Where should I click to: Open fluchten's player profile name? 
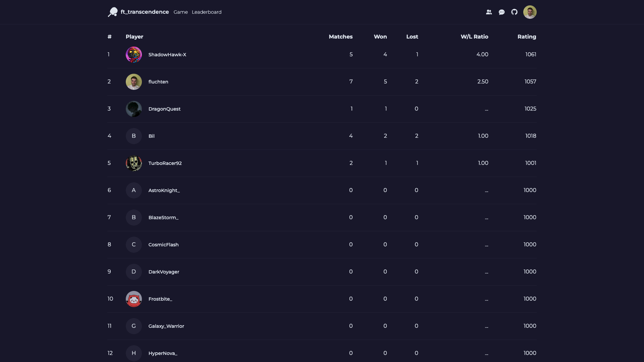coord(158,82)
